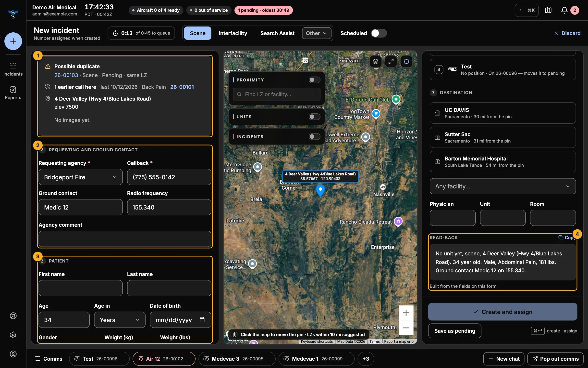
Task: Start a New chat
Action: pyautogui.click(x=504, y=359)
